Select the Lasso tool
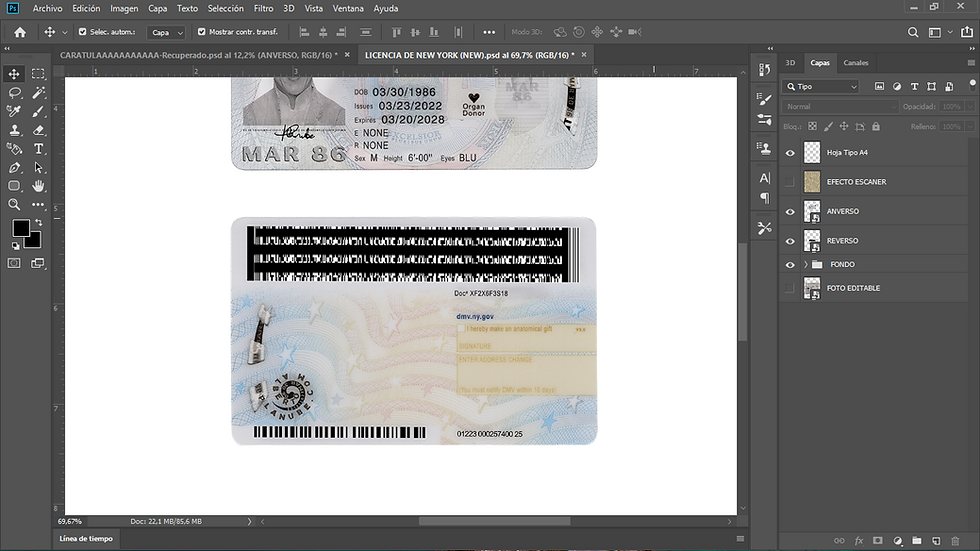Screen dimensions: 980x551 point(14,92)
